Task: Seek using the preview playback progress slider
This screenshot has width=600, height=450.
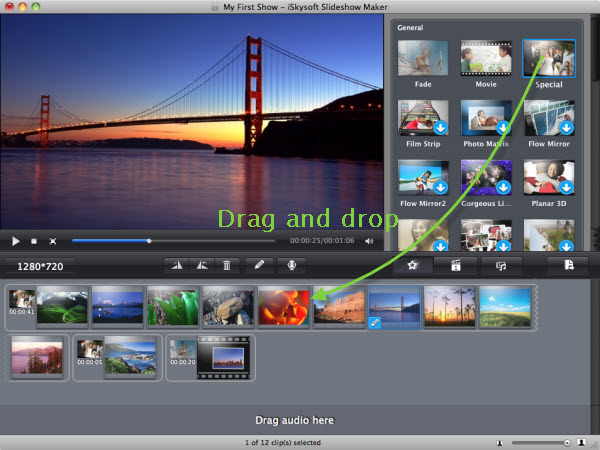Action: [x=149, y=241]
